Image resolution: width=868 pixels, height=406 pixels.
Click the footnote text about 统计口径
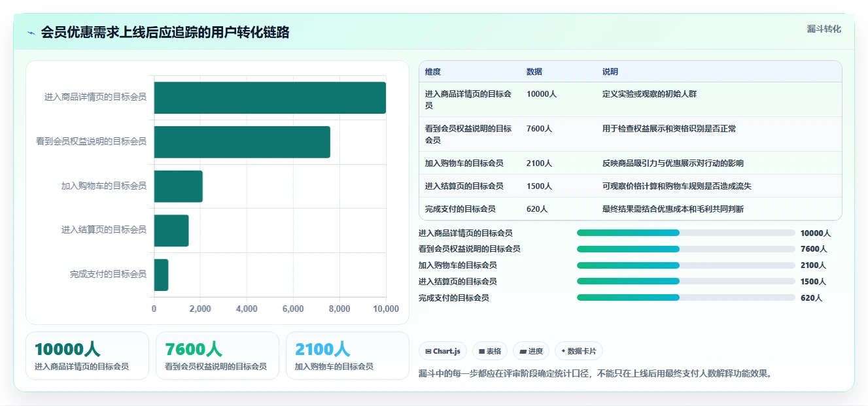coord(596,374)
